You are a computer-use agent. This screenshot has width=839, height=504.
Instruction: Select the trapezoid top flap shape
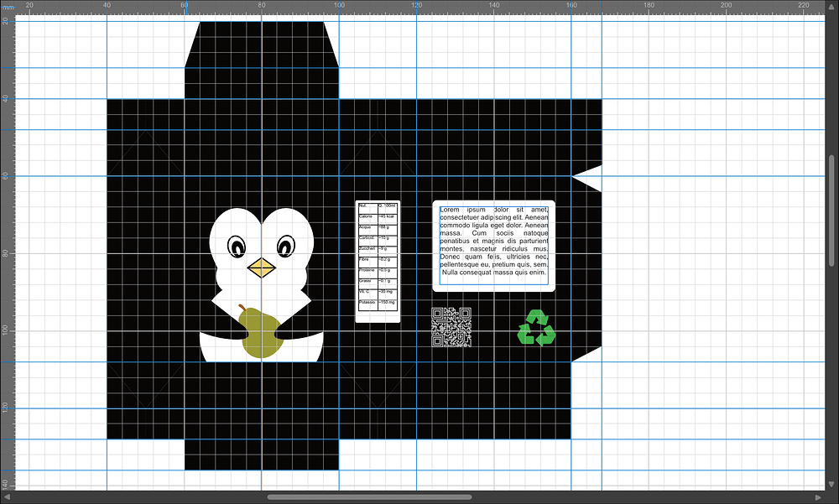[x=262, y=44]
